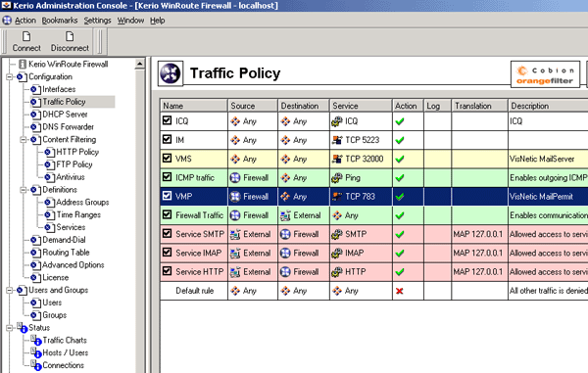Open Services tree item
Image resolution: width=588 pixels, height=373 pixels.
[71, 227]
